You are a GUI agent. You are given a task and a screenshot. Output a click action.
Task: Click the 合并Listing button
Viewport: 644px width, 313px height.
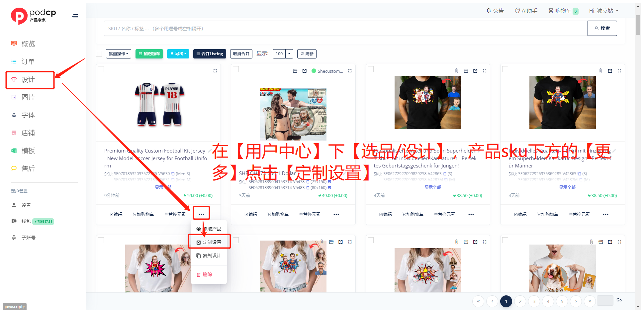[x=210, y=54]
